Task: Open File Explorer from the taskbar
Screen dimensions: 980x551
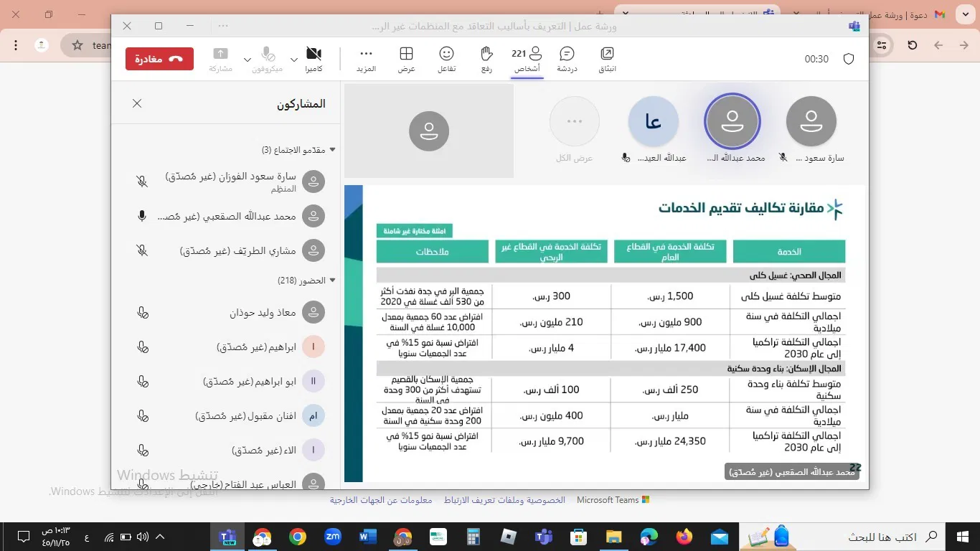Action: (613, 537)
